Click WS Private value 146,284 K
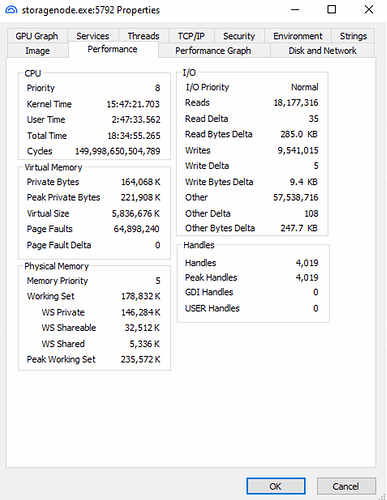Image resolution: width=387 pixels, height=500 pixels. point(141,312)
